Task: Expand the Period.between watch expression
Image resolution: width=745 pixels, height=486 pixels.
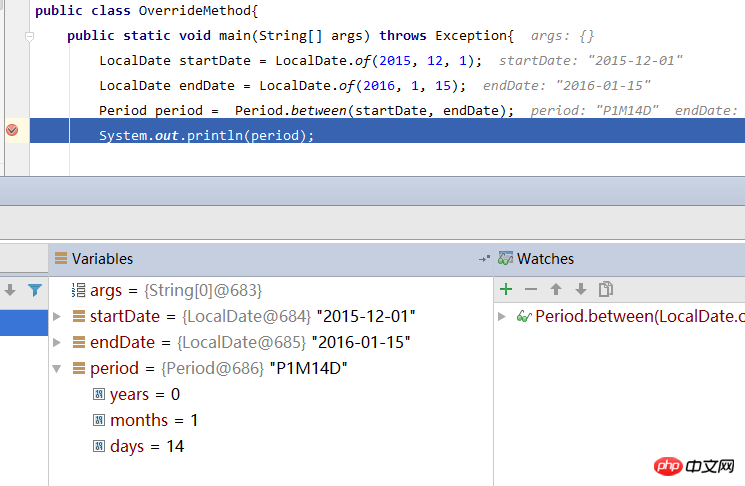Action: point(502,316)
